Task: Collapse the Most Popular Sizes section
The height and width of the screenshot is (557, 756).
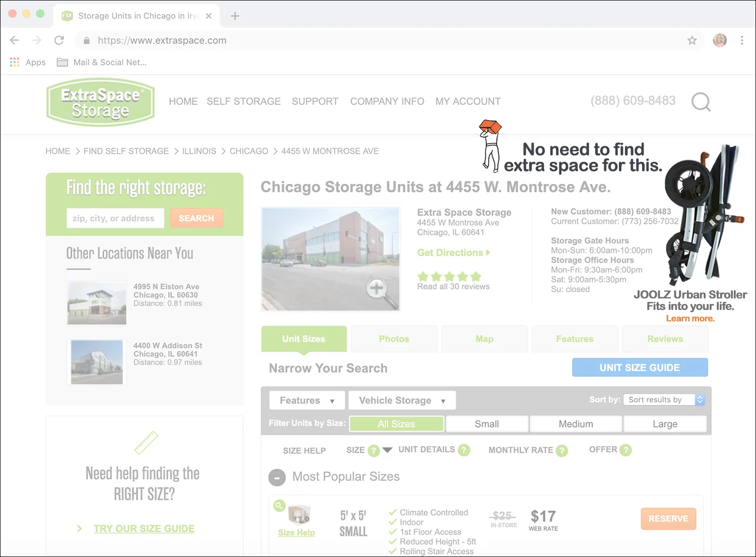Action: (277, 477)
